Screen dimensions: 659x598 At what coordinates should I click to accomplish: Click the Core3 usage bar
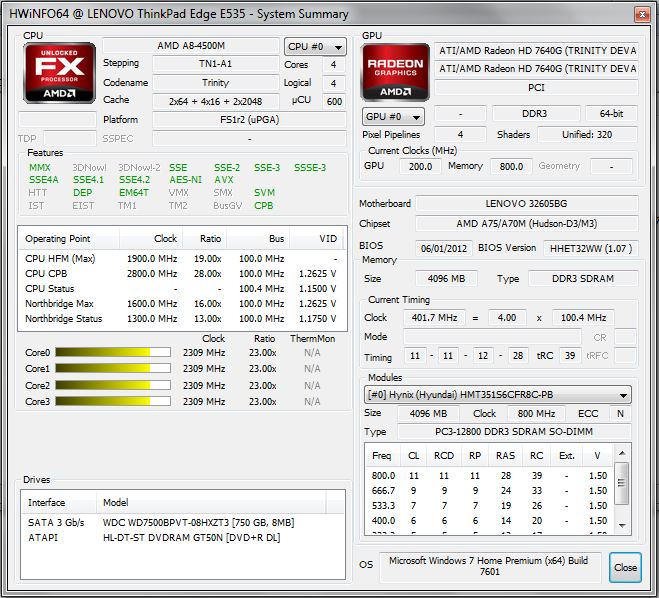(x=113, y=401)
